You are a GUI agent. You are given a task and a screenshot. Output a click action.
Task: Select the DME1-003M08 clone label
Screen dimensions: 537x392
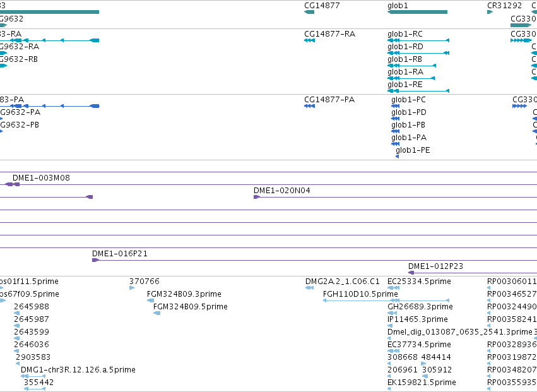[41, 178]
